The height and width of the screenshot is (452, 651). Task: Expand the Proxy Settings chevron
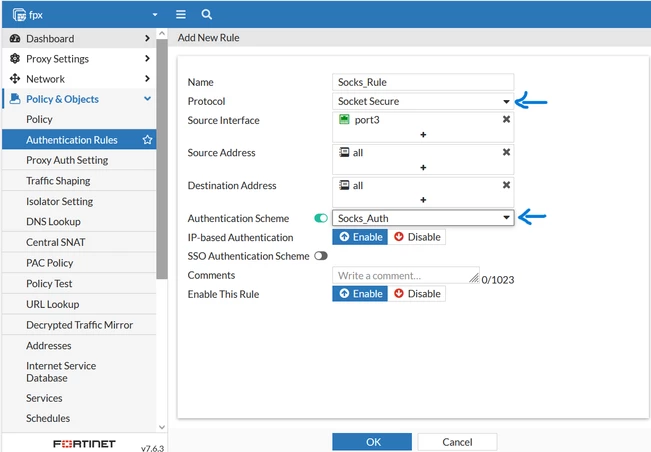point(147,58)
